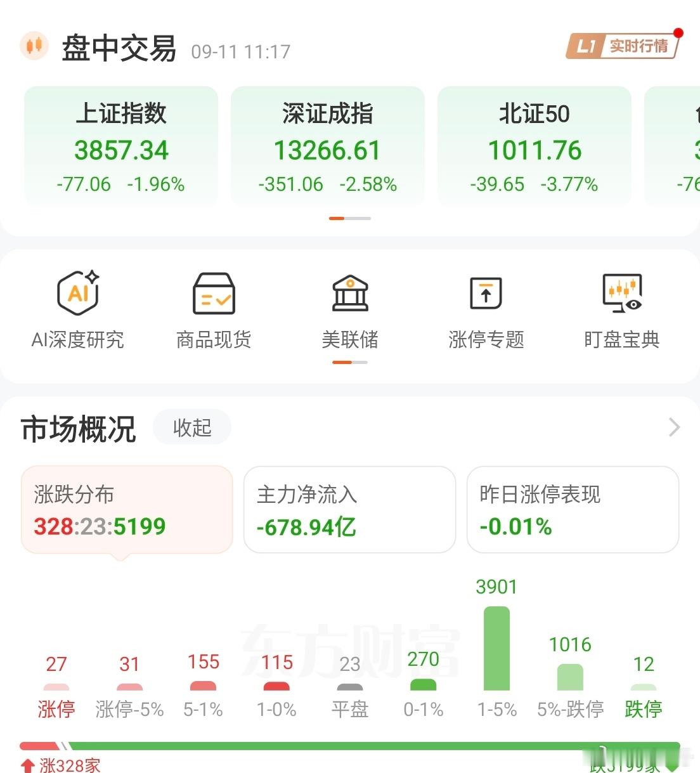
Task: Tap the 5%-跌停 bar showing 1016
Action: tap(570, 677)
